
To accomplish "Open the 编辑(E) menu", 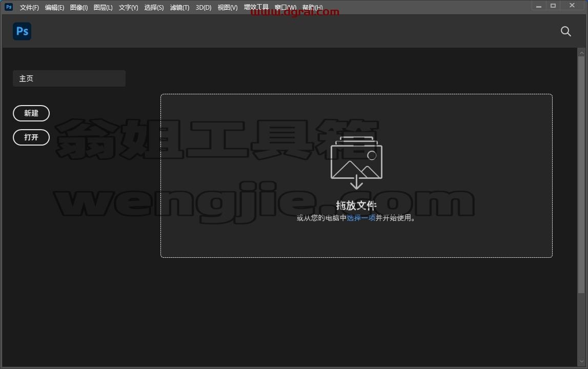I will point(54,8).
